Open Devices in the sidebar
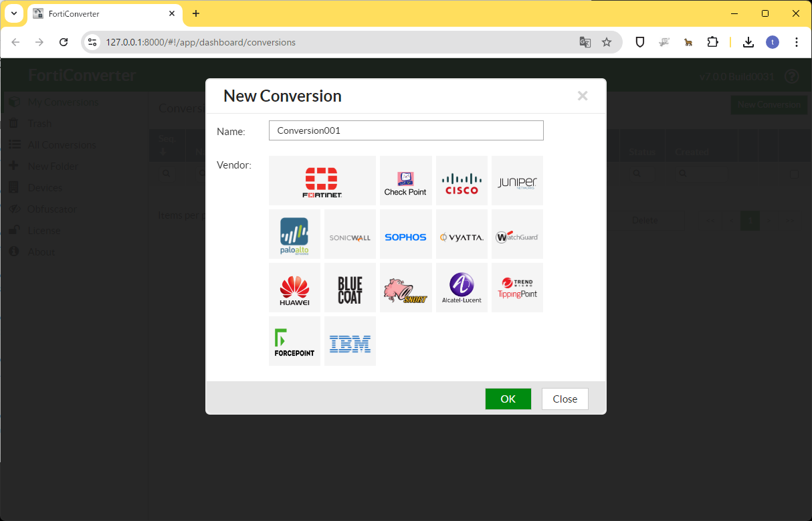Screen dimensions: 812x521 click(45, 188)
